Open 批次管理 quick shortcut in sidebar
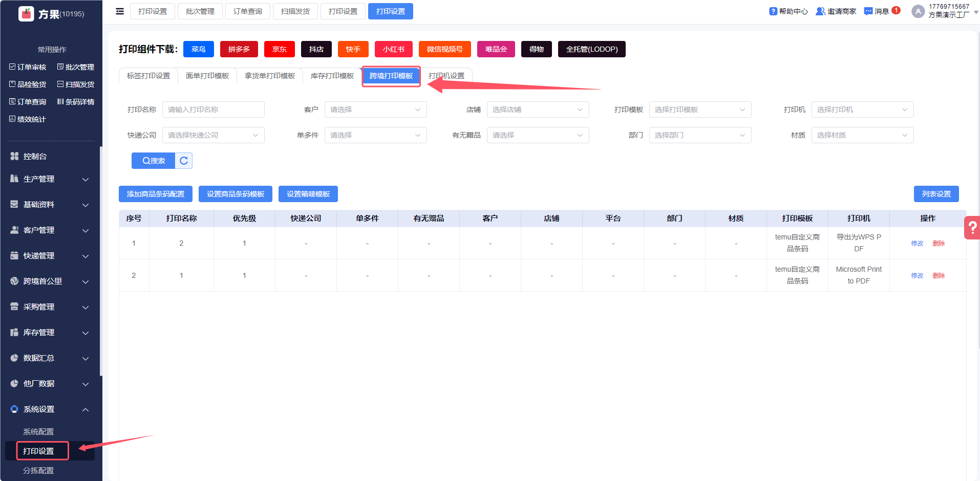 click(76, 67)
